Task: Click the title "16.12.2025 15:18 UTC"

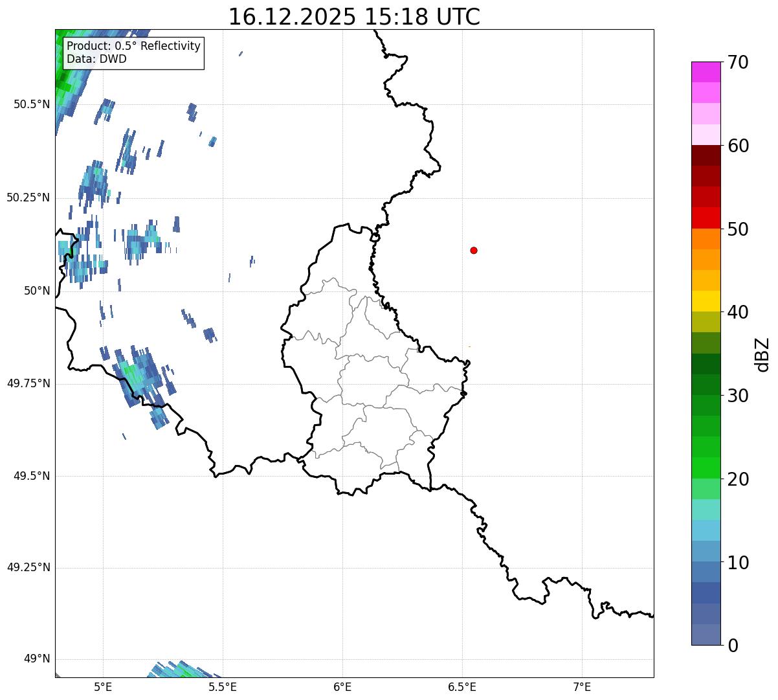Action: coord(354,17)
